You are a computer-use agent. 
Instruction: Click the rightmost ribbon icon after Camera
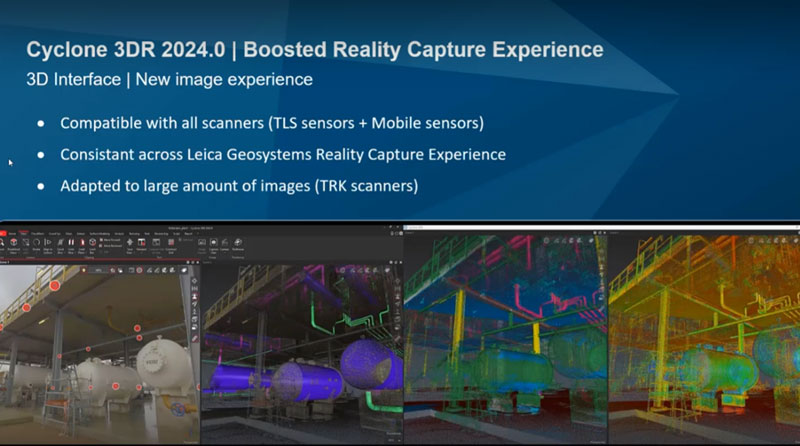pyautogui.click(x=238, y=242)
